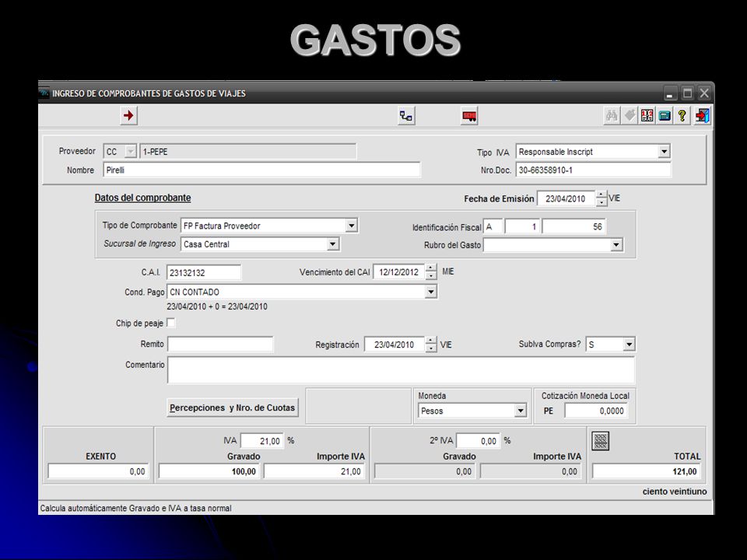Click the Remito input field

[x=220, y=344]
